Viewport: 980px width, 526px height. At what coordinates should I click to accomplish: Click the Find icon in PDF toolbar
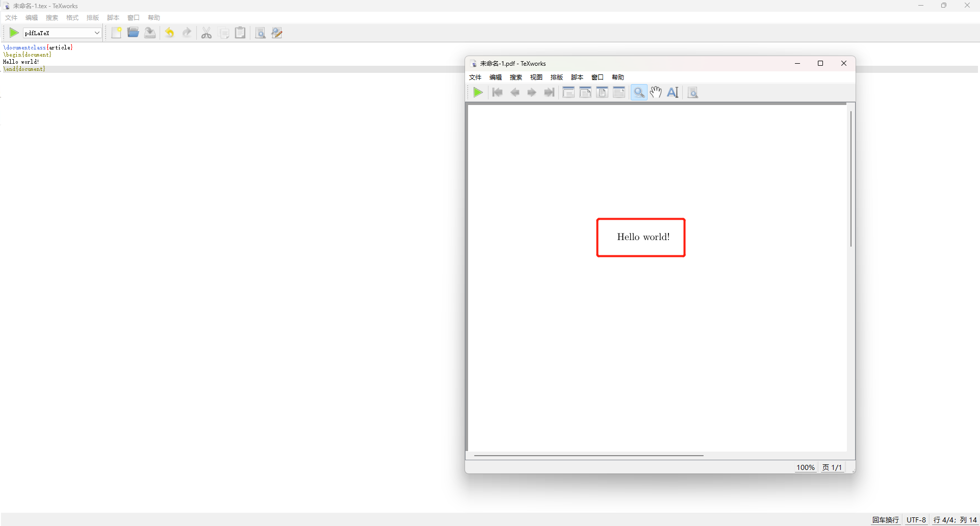click(693, 92)
